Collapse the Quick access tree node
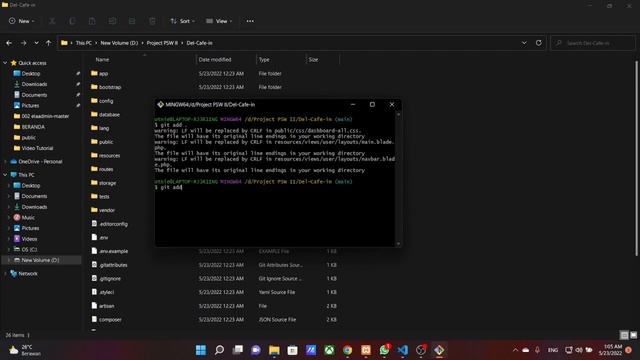The height and width of the screenshot is (360, 640). pyautogui.click(x=5, y=63)
